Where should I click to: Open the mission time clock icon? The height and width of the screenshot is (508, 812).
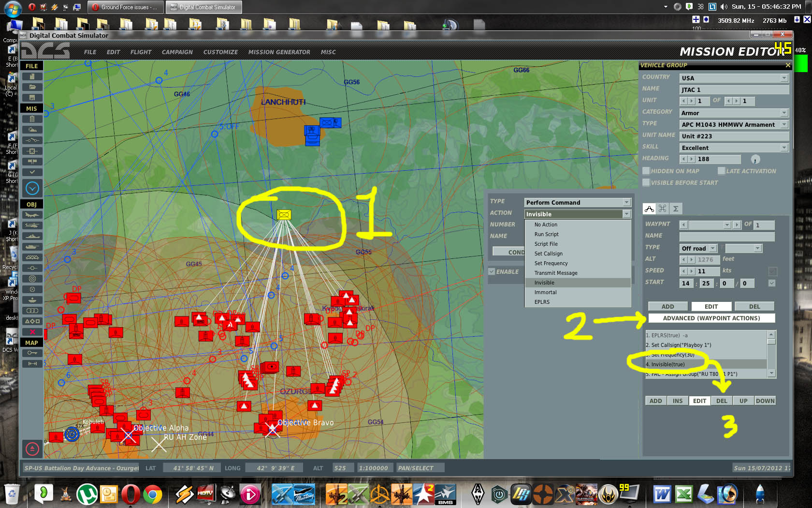(32, 188)
